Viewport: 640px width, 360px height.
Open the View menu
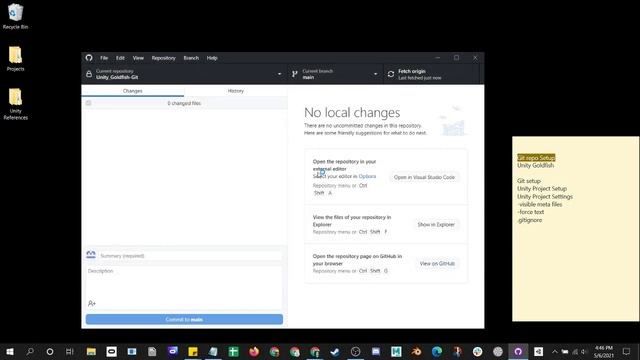pos(138,58)
